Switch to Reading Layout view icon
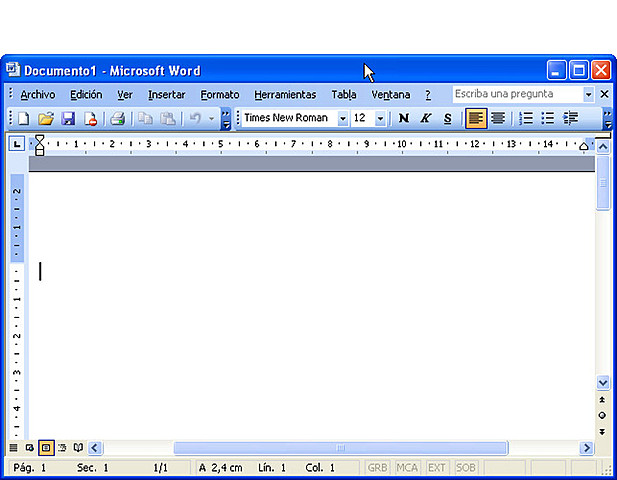This screenshot has height=480, width=617. (78, 448)
